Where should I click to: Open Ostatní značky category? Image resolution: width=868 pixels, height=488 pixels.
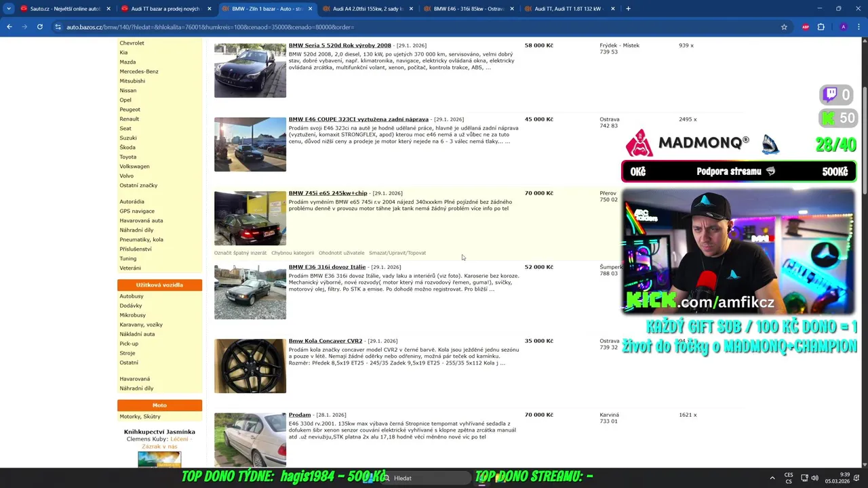point(138,185)
